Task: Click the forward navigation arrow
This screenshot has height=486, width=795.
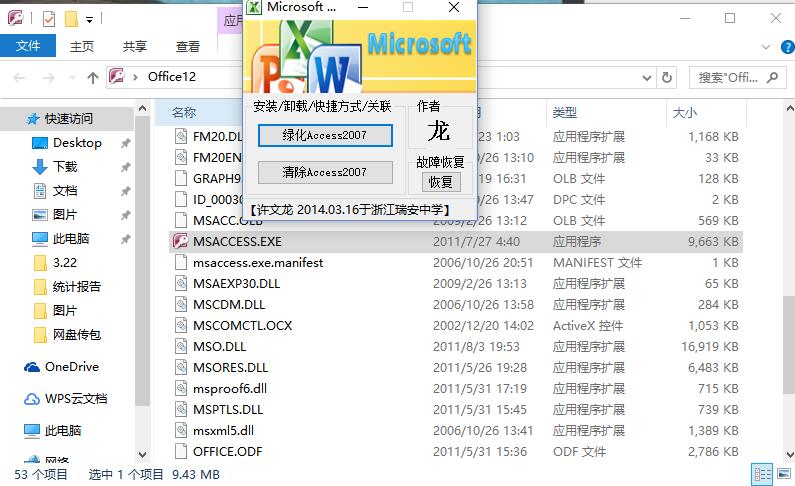Action: coord(49,78)
